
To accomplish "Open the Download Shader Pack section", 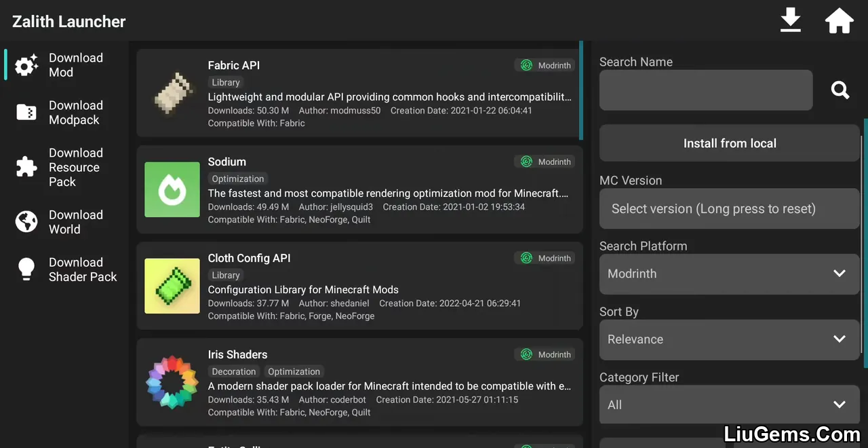I will click(x=65, y=269).
